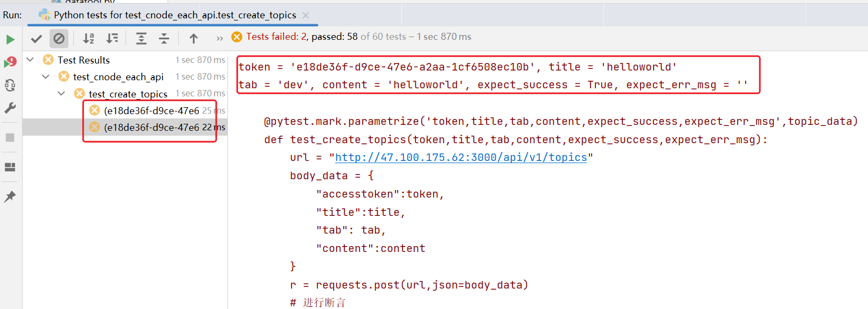The height and width of the screenshot is (309, 868).
Task: Click the Previous failed test up arrow
Action: (193, 38)
